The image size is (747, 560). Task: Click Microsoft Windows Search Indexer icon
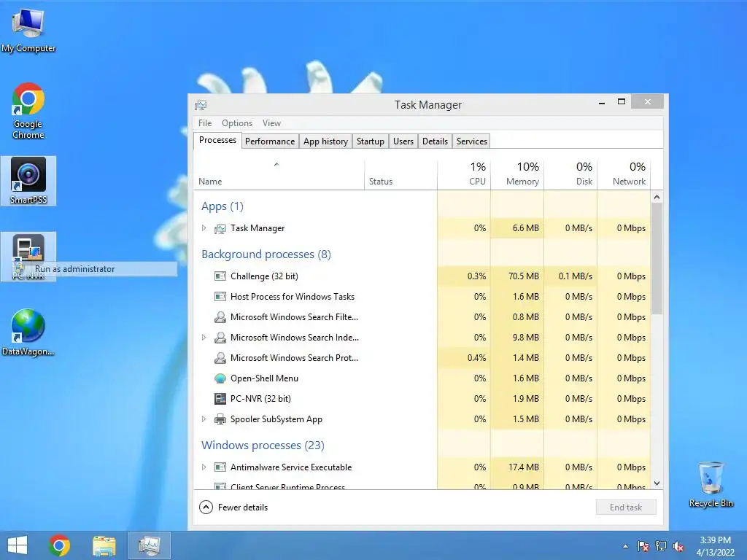coord(220,338)
